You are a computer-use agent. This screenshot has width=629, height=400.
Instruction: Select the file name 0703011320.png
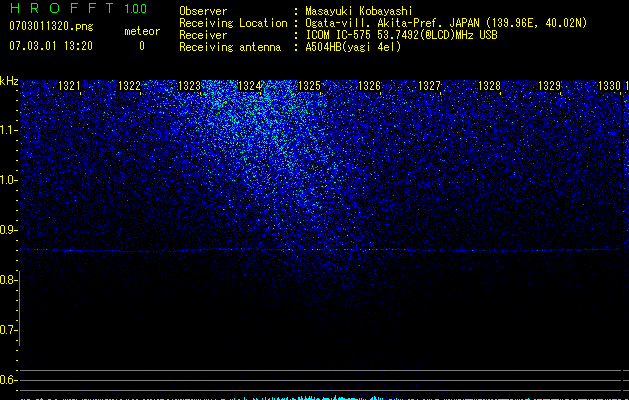click(51, 26)
